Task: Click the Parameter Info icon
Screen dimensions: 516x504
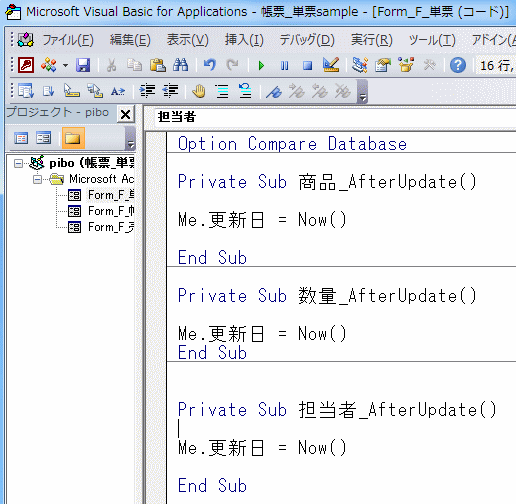Action: pyautogui.click(x=95, y=91)
